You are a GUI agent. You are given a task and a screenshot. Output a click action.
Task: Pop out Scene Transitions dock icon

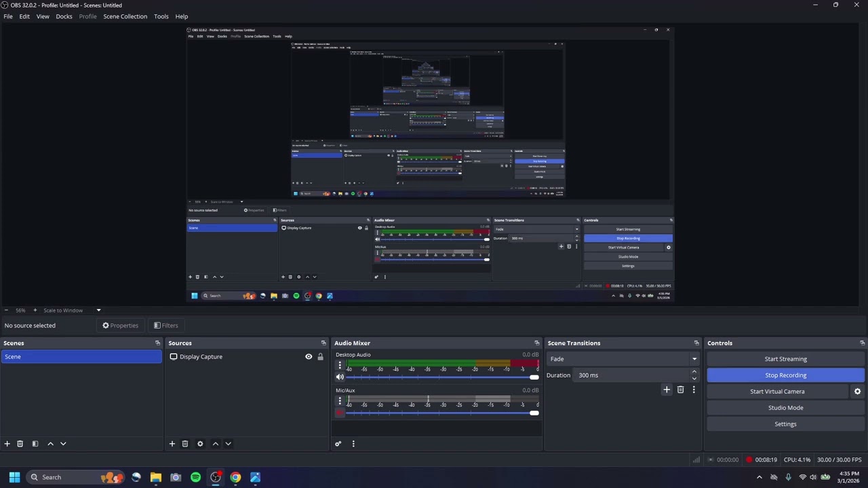click(x=696, y=343)
